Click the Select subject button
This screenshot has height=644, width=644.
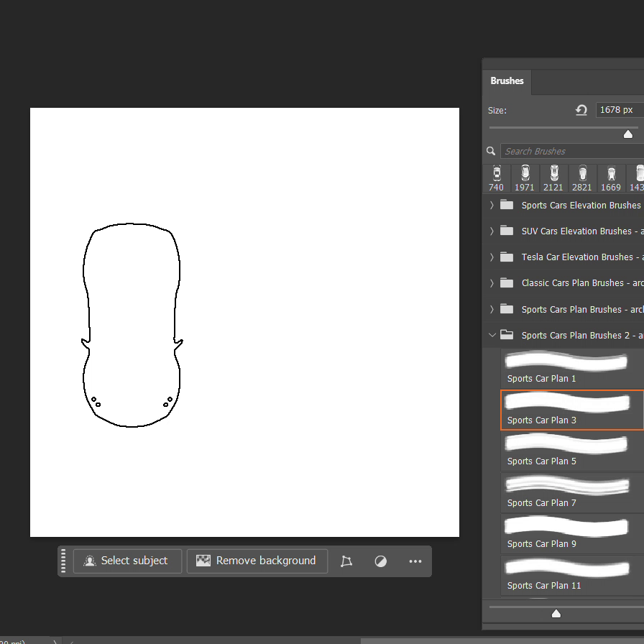pos(127,561)
